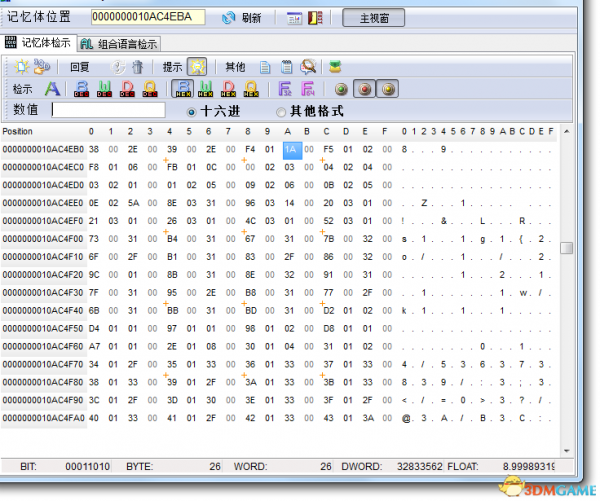The image size is (600, 501).
Task: Select the 十六进 hexadecimal radio button
Action: [192, 111]
